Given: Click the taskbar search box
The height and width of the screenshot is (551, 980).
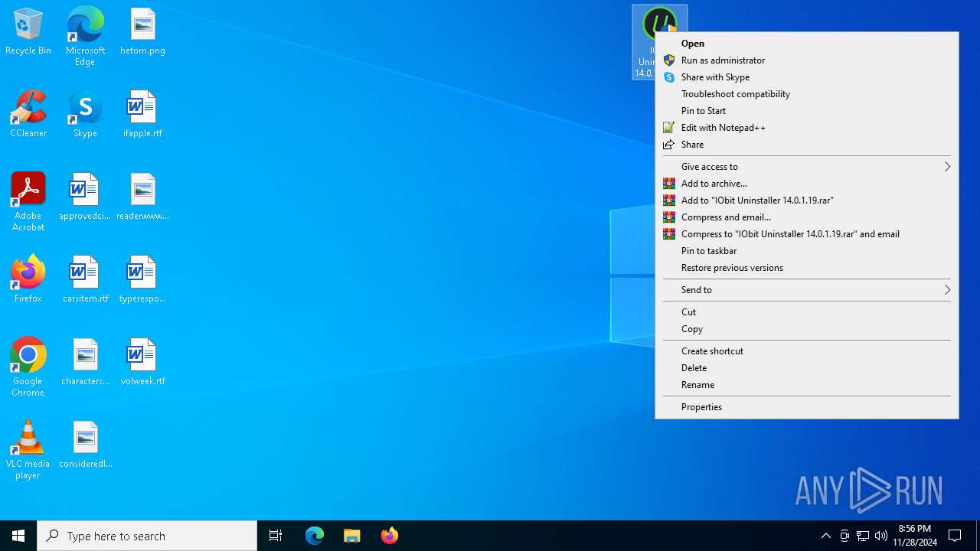Looking at the screenshot, I should [x=147, y=536].
